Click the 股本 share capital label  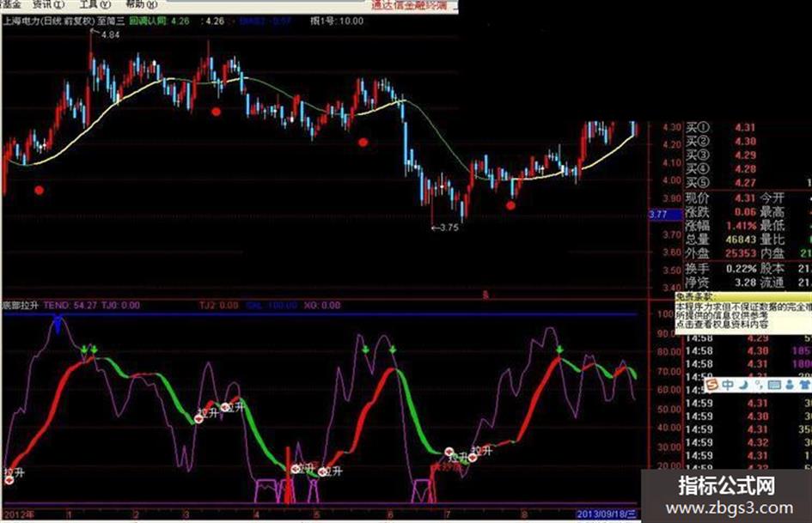point(772,269)
